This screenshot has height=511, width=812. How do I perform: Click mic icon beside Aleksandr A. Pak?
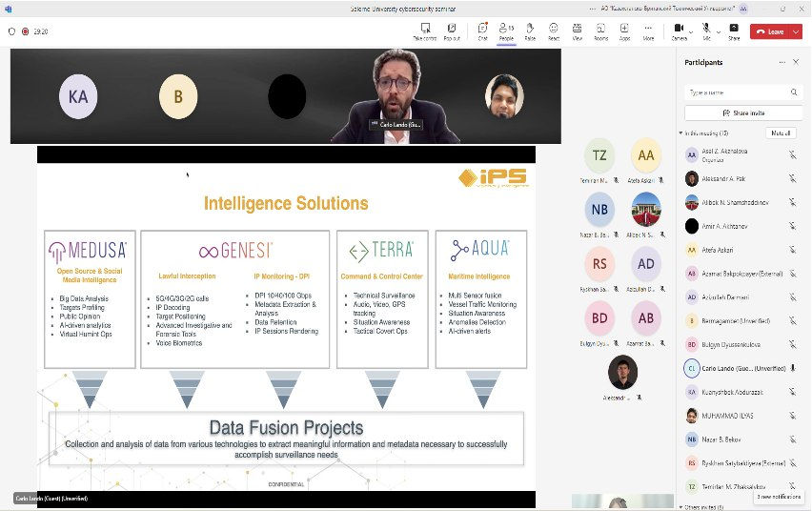792,179
